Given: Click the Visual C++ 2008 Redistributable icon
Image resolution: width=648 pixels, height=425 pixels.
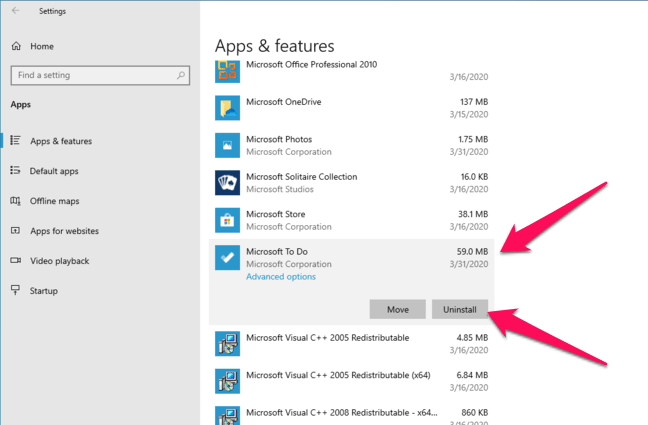Looking at the screenshot, I should click(x=227, y=415).
